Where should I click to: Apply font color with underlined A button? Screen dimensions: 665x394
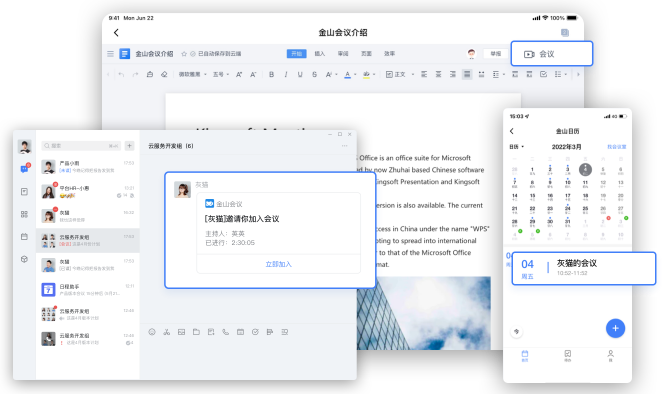click(x=347, y=75)
